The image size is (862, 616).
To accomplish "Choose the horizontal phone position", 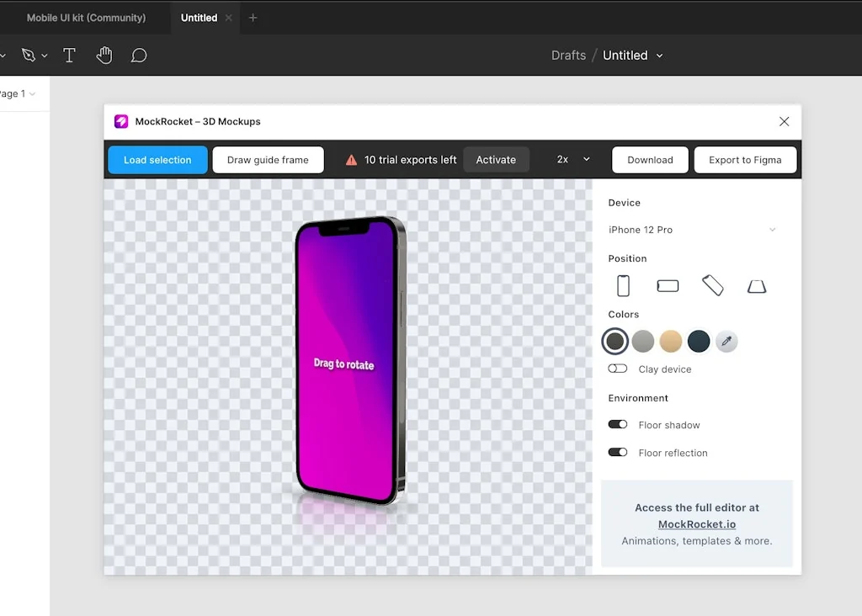I will coord(668,285).
